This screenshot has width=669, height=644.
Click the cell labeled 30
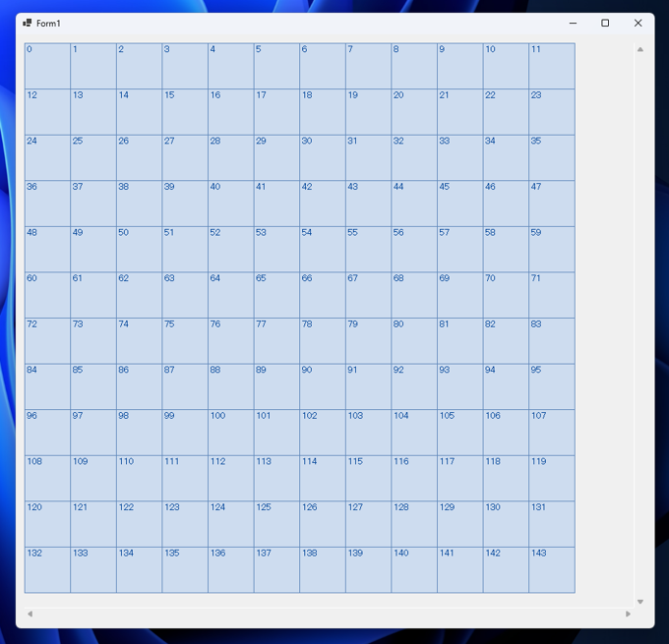323,157
